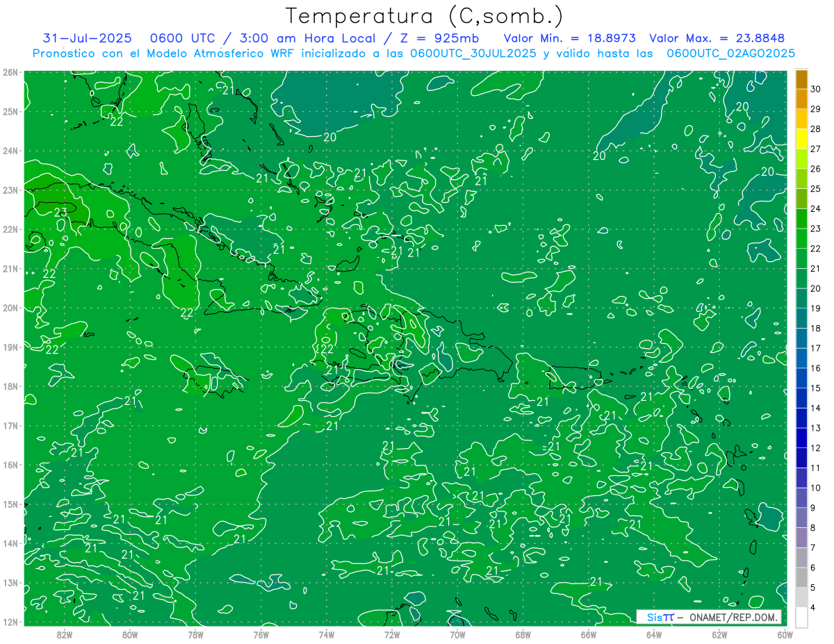
Task: Click the 74W longitude axis label
Action: [326, 634]
